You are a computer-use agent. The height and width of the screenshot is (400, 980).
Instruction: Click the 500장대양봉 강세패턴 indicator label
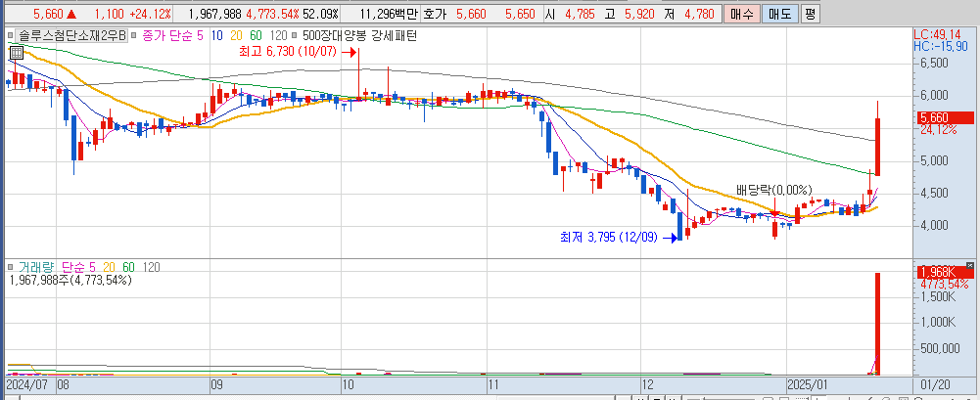(x=359, y=36)
